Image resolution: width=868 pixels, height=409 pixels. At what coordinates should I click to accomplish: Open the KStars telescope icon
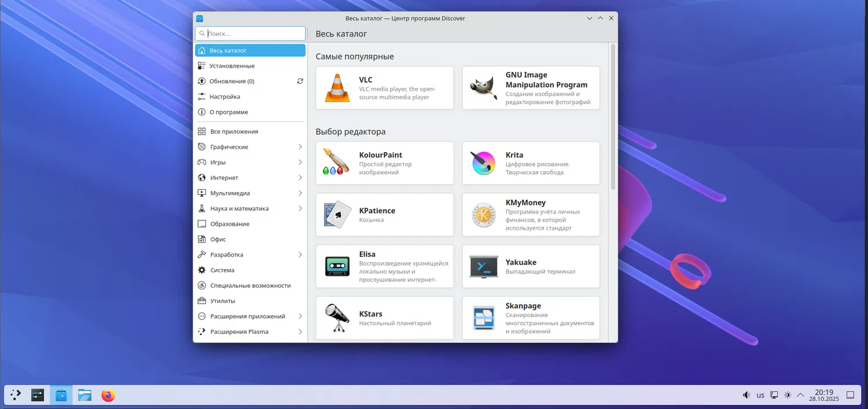(x=337, y=318)
